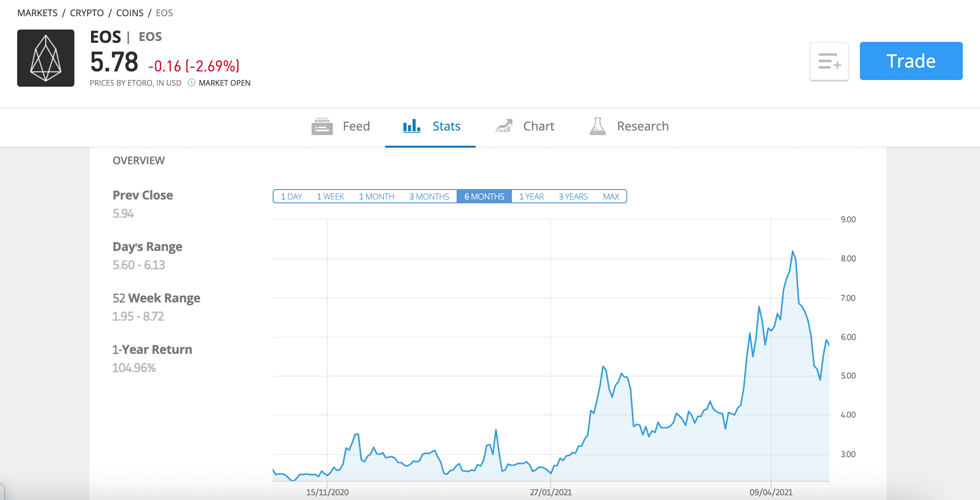This screenshot has height=500, width=980.
Task: Click the Stats bar chart icon
Action: coord(412,126)
